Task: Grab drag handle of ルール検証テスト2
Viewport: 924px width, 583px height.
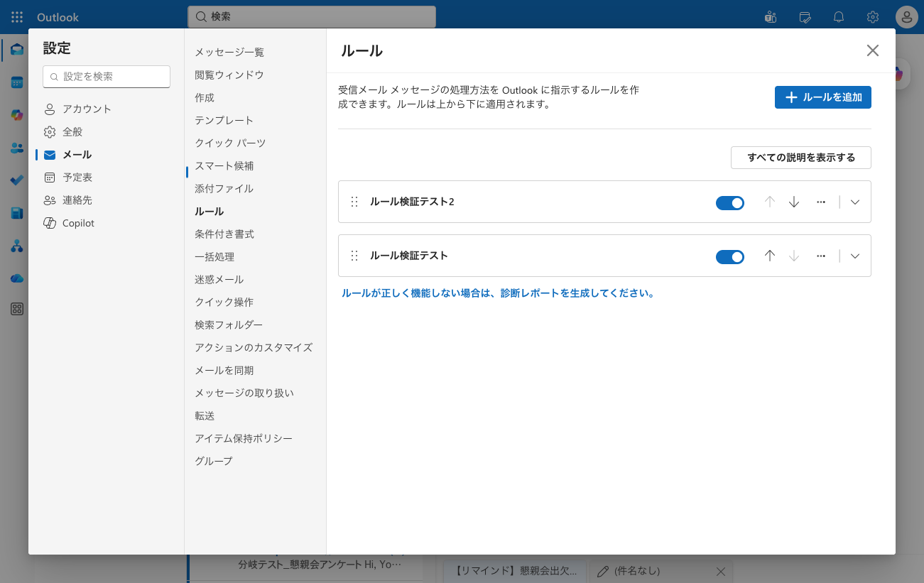Action: [354, 202]
